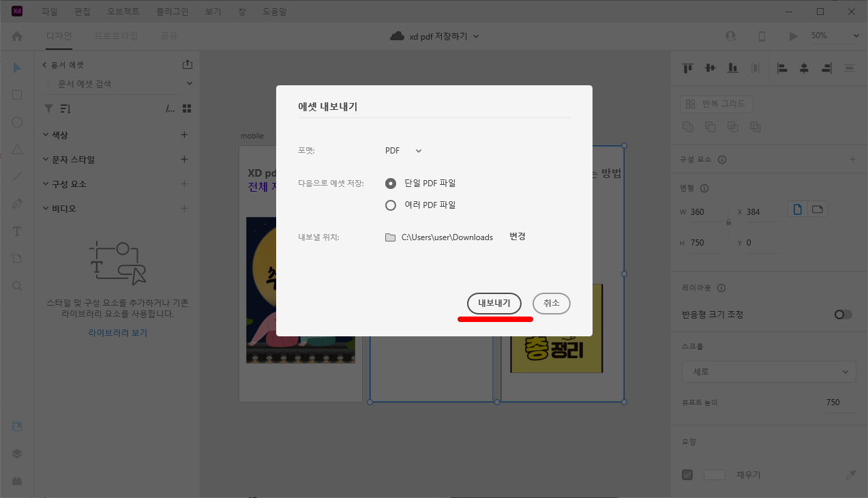
Task: Click the align-top icon in right panel
Action: click(687, 68)
